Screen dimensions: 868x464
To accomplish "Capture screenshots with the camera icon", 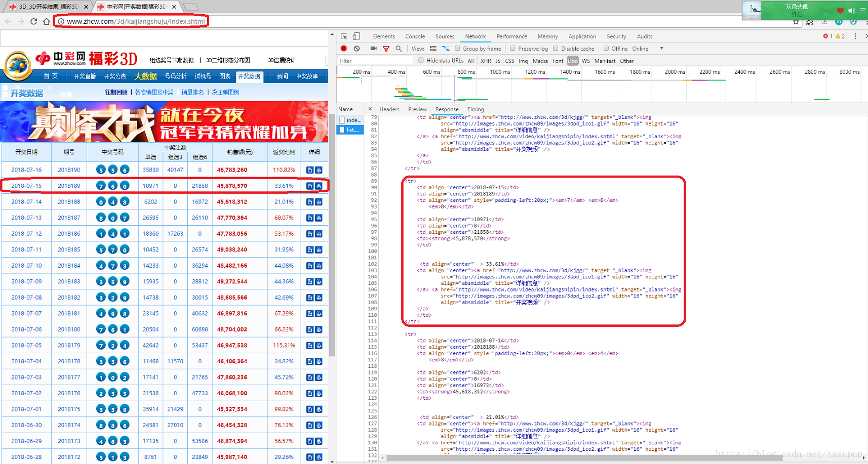I will (374, 49).
